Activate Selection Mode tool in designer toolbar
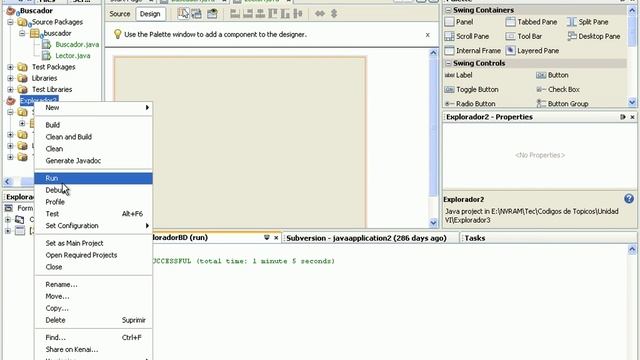Image resolution: width=640 pixels, height=360 pixels. [183, 13]
